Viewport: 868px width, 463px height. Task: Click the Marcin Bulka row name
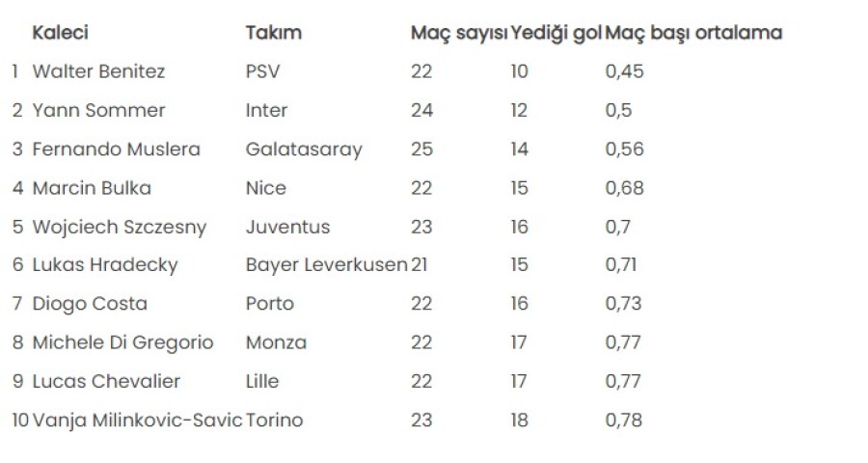pyautogui.click(x=92, y=188)
